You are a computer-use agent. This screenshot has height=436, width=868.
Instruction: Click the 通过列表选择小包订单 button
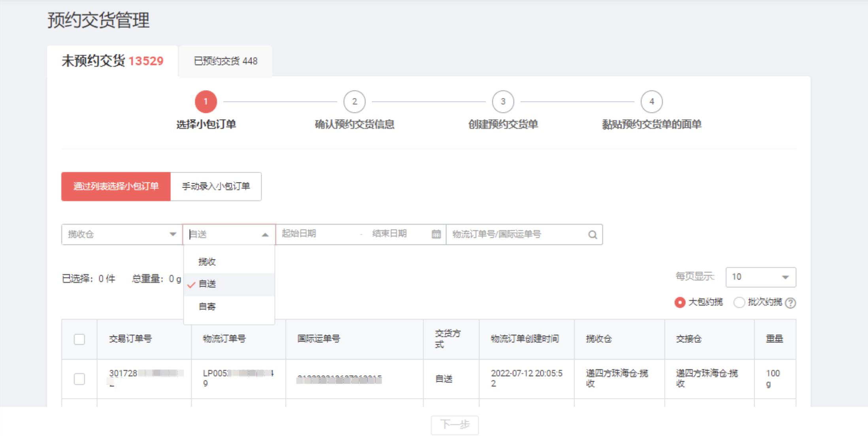(116, 186)
